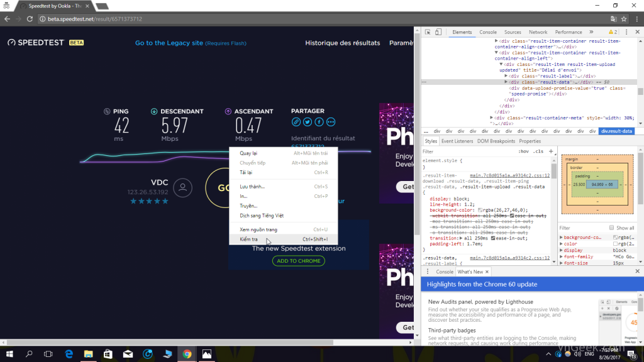Open Task View on the taskbar
The height and width of the screenshot is (362, 644).
(x=48, y=354)
